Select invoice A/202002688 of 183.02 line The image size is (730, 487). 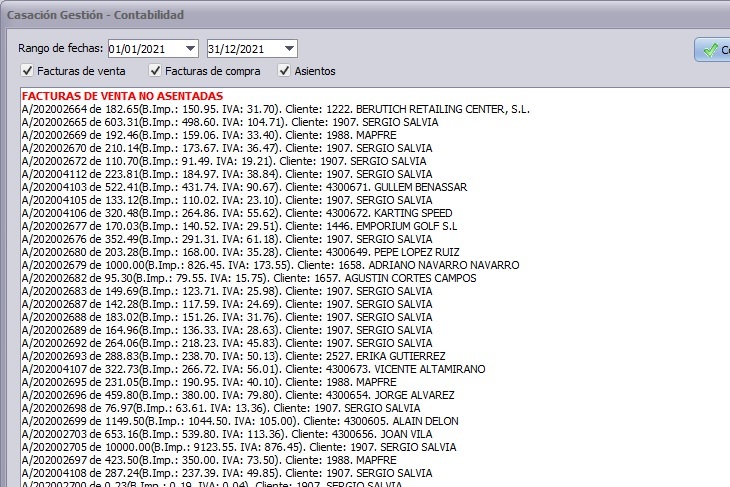point(227,318)
